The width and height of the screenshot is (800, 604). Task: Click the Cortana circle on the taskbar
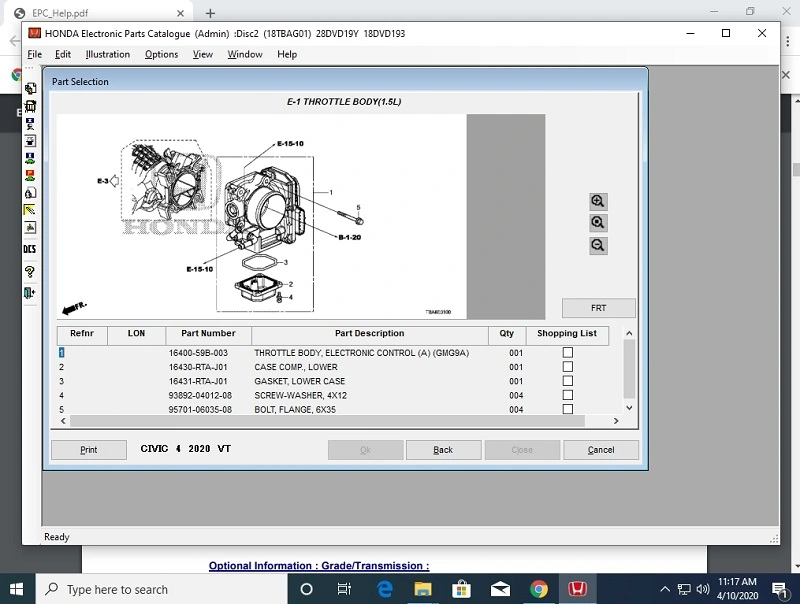click(306, 589)
